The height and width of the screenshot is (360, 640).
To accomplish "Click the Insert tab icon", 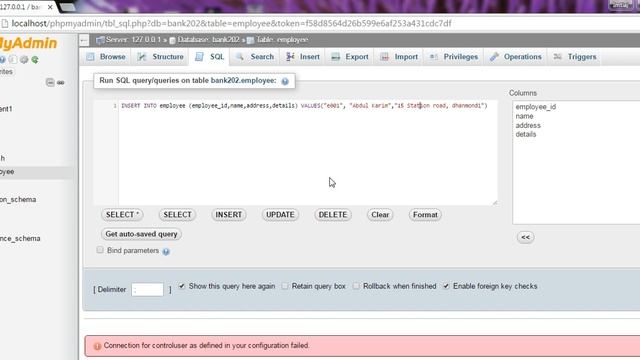I will (x=290, y=57).
